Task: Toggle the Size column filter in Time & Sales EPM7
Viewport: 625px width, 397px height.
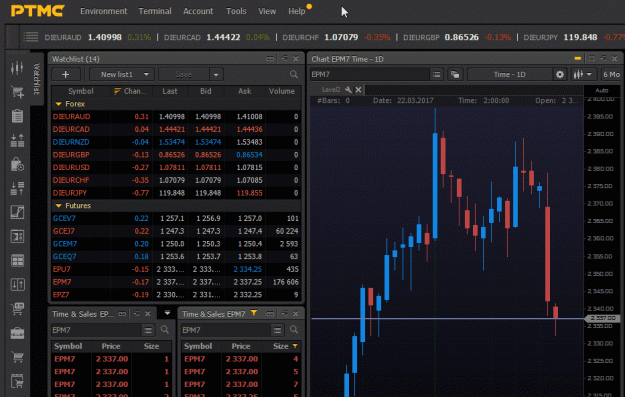Action: point(295,346)
